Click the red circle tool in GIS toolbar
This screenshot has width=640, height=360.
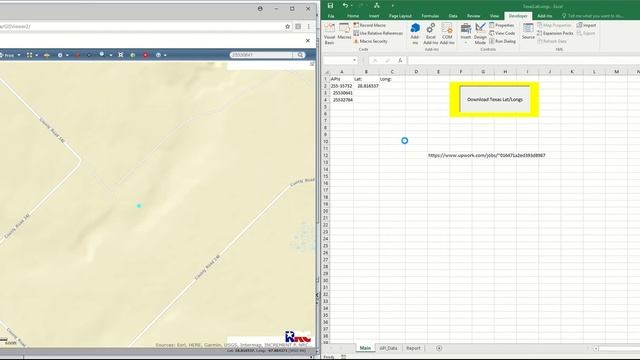coord(145,55)
